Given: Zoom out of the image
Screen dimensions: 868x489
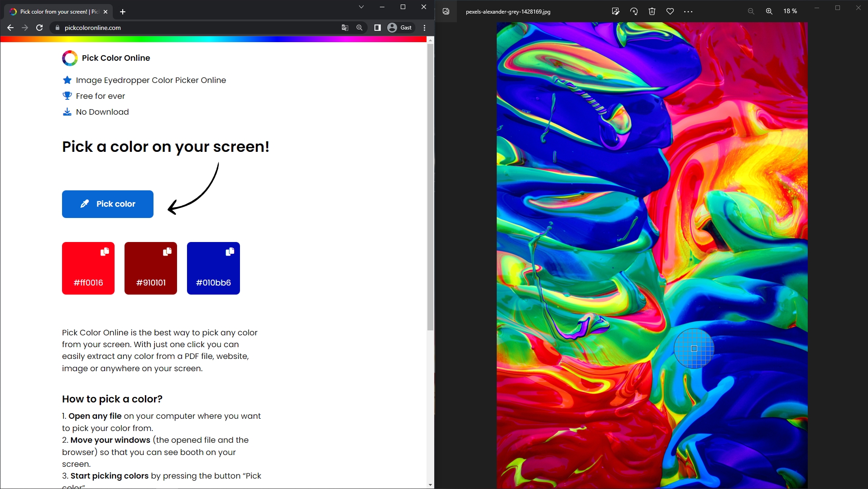Looking at the screenshot, I should (x=751, y=11).
